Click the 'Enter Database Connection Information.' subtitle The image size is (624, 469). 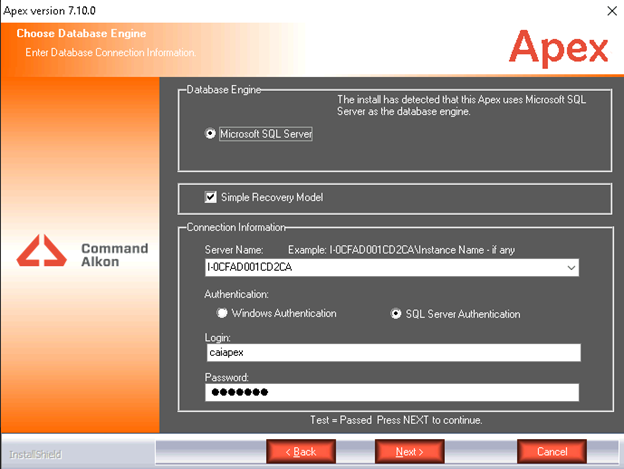pyautogui.click(x=111, y=53)
